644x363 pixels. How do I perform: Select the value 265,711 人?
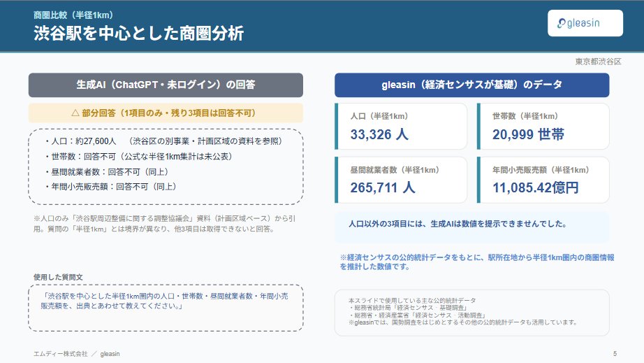pyautogui.click(x=382, y=188)
